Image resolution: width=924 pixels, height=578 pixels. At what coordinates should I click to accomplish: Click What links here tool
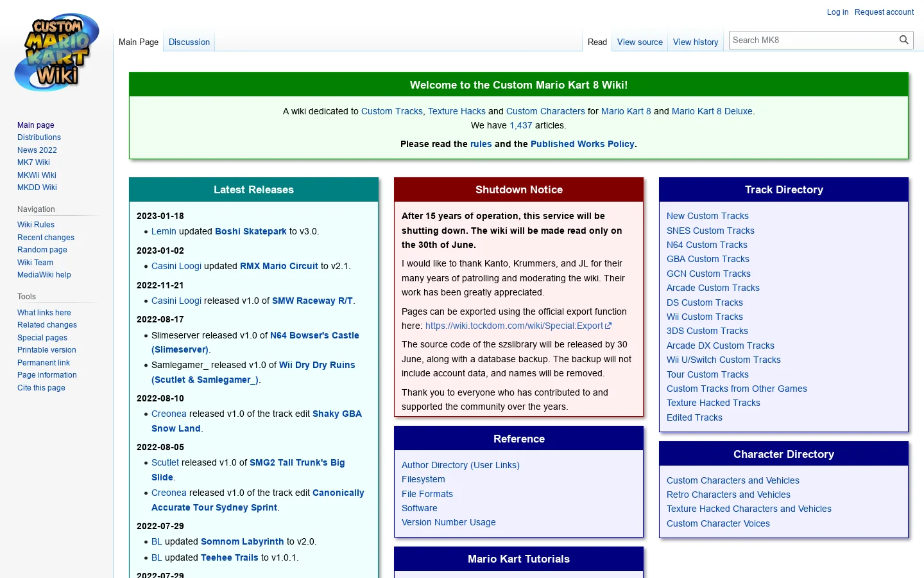pyautogui.click(x=44, y=313)
